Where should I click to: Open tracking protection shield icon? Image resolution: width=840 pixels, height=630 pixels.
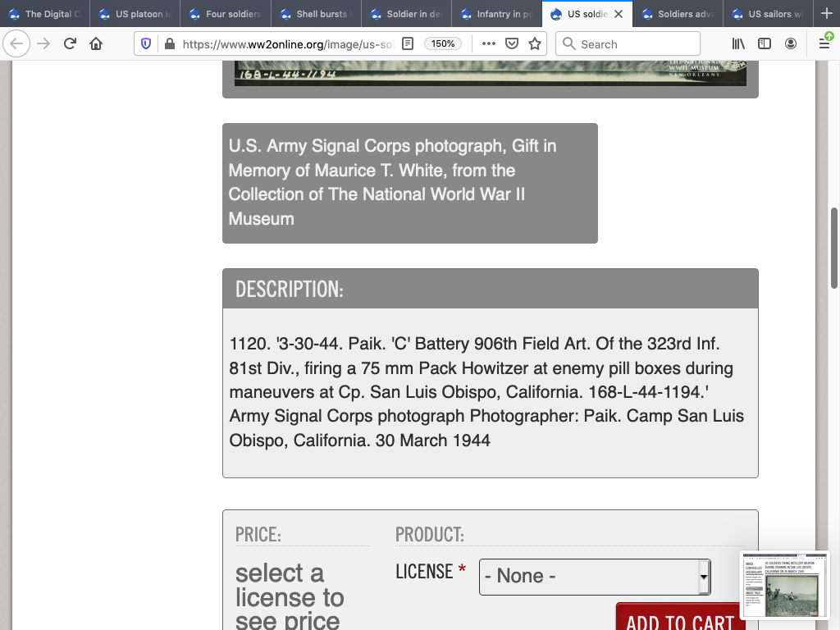tap(147, 43)
